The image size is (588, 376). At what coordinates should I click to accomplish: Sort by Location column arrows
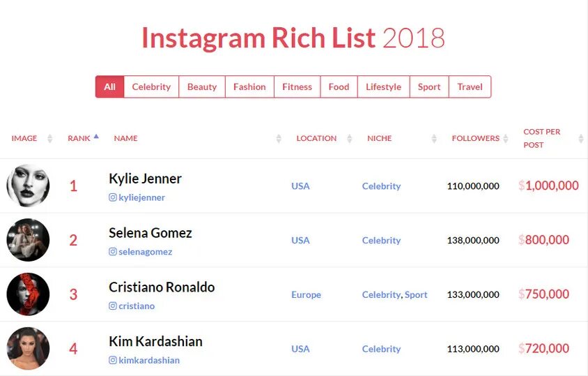click(350, 139)
